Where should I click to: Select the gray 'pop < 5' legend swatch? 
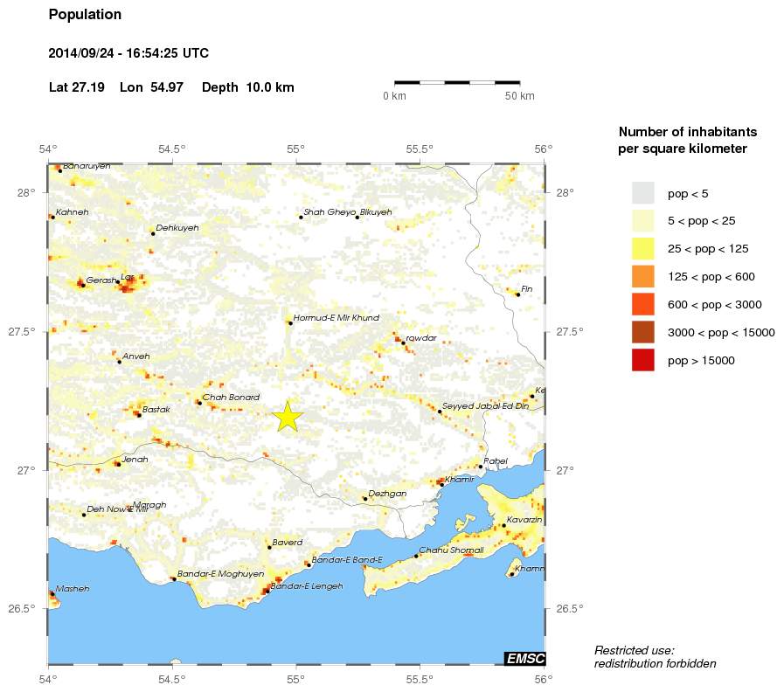coord(643,193)
